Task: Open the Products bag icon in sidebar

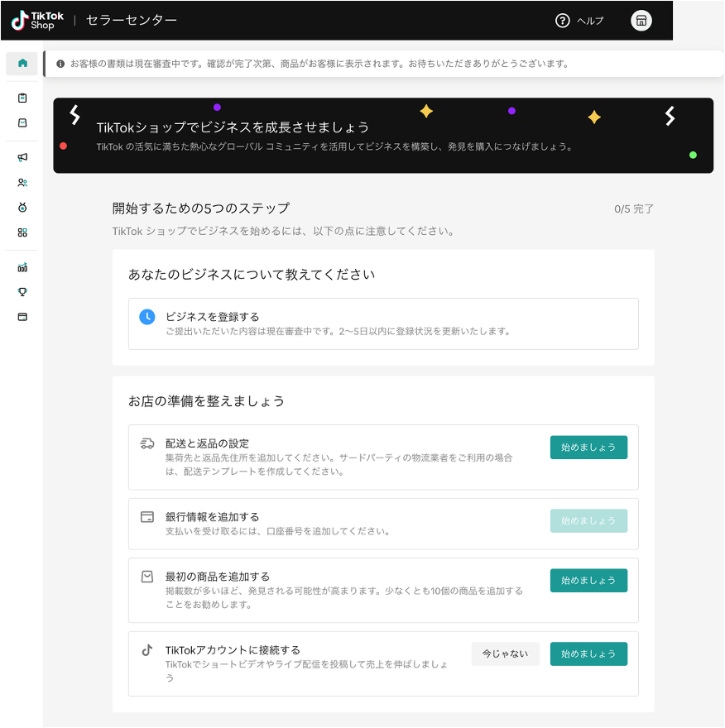Action: coord(22,122)
